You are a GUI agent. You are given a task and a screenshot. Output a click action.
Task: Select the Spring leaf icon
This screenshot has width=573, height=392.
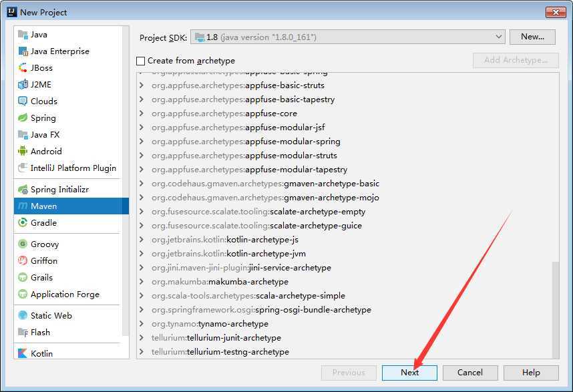pyautogui.click(x=23, y=118)
